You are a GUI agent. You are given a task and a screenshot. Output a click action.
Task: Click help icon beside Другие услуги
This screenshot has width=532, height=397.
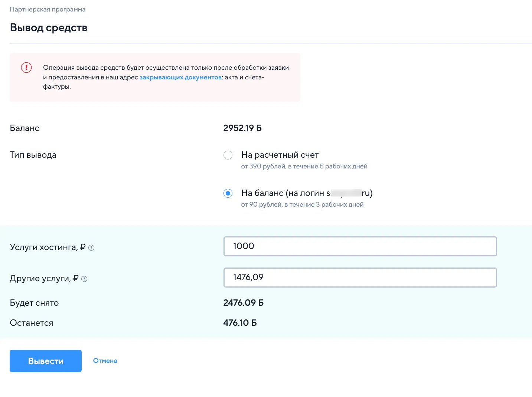pyautogui.click(x=84, y=279)
